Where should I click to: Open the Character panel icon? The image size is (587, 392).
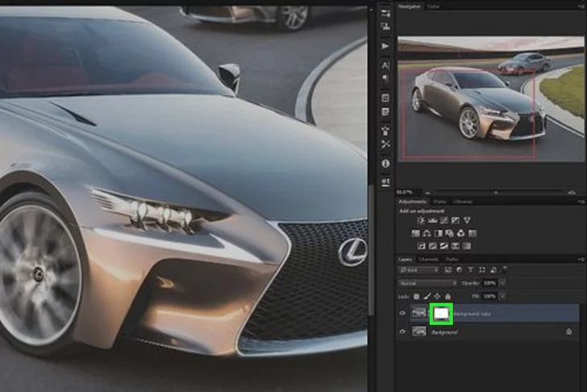point(385,65)
